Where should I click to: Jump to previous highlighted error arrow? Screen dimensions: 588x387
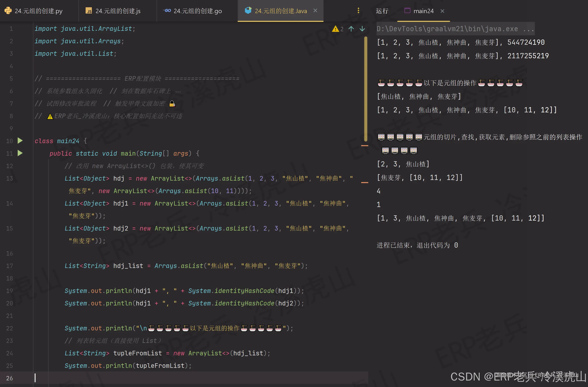click(351, 29)
